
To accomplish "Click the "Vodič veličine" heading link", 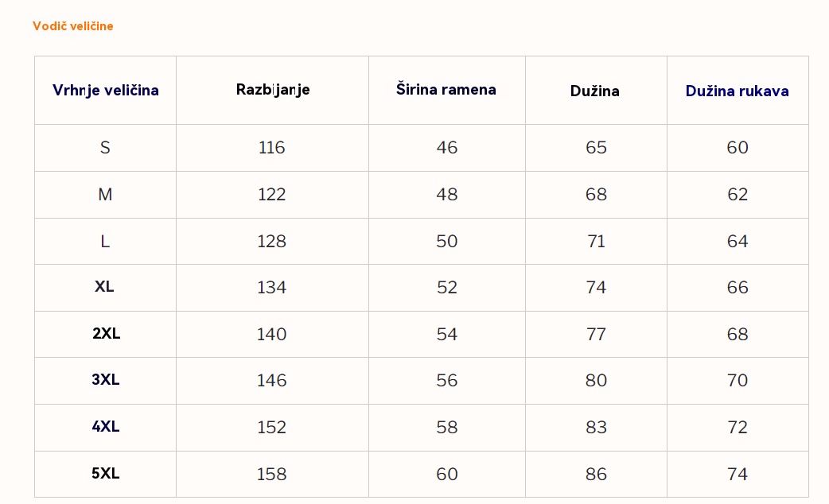I will coord(73,26).
